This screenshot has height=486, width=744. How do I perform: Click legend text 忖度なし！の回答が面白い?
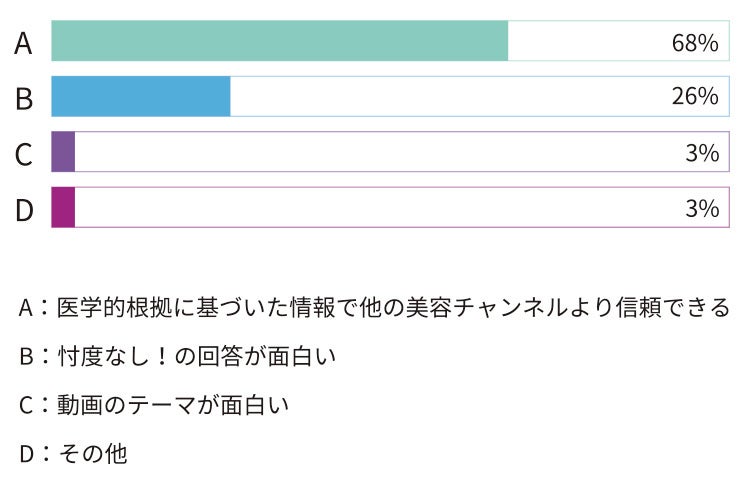(196, 356)
